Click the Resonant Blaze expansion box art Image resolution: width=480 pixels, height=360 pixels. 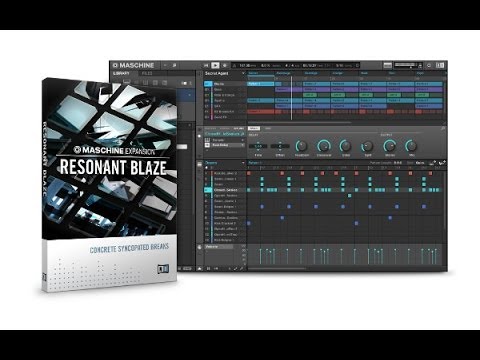(109, 185)
